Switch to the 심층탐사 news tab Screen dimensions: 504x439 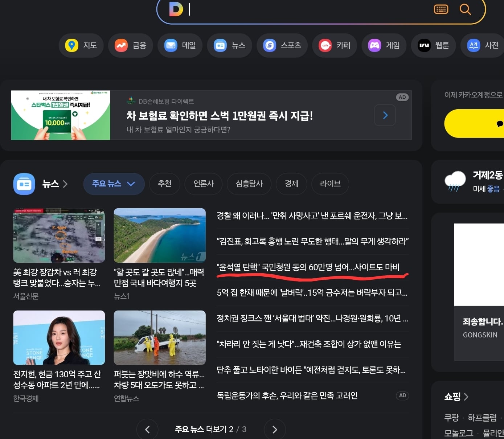pos(249,184)
